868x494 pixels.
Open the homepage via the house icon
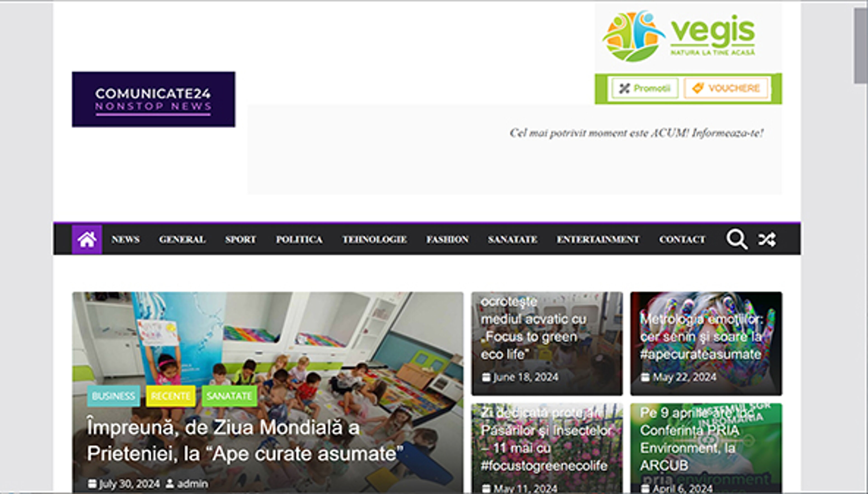coord(87,239)
